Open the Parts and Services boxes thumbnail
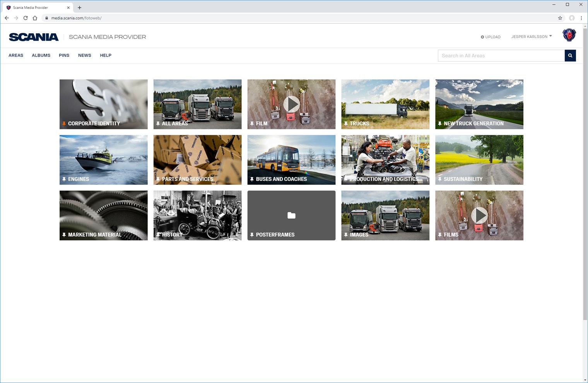The width and height of the screenshot is (588, 383). click(x=198, y=160)
